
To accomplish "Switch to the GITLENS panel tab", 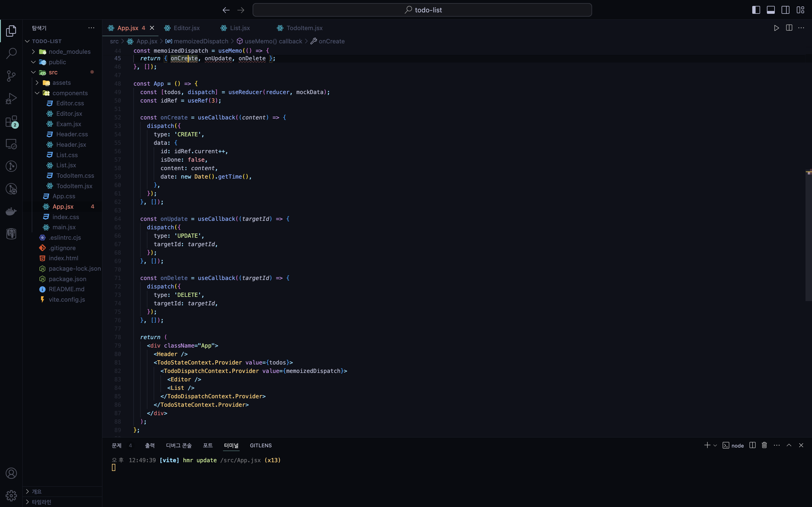I will click(261, 445).
